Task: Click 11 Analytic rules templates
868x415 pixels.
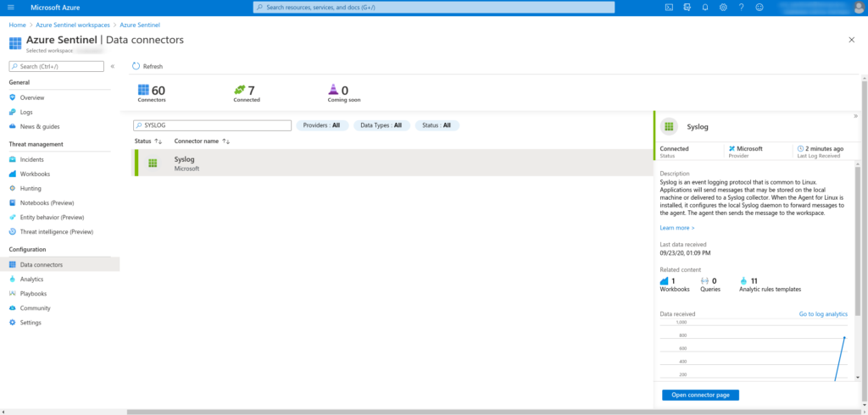Action: (x=770, y=285)
